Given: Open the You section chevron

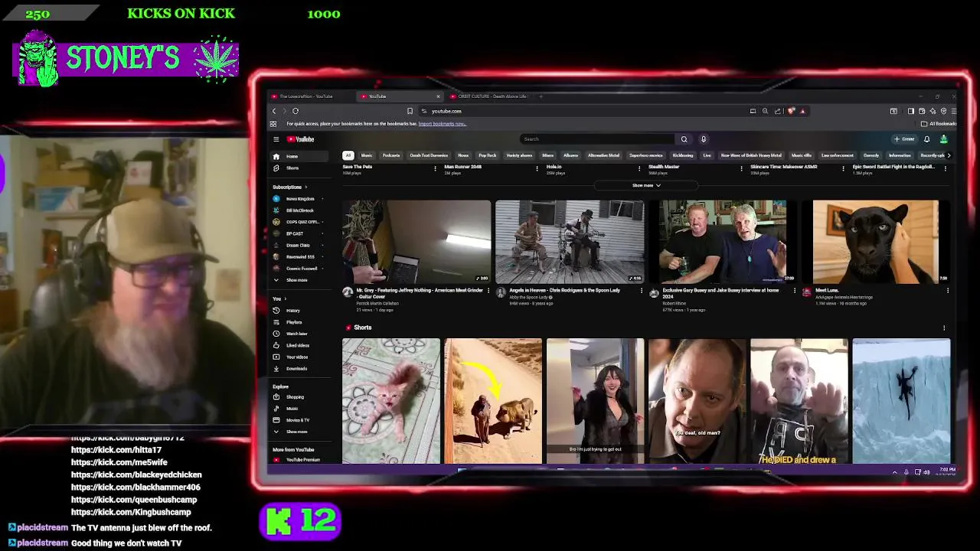Looking at the screenshot, I should click(285, 298).
